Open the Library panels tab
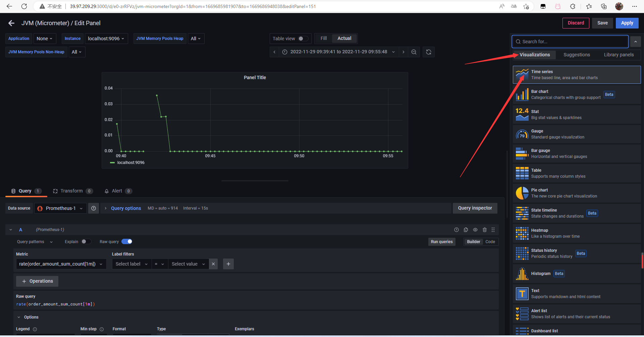Image resolution: width=644 pixels, height=337 pixels. tap(619, 55)
